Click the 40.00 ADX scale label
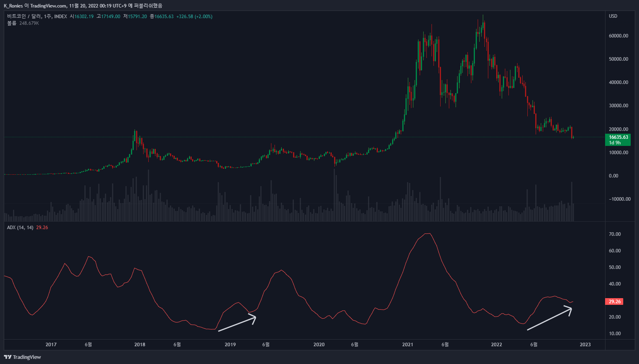Screen dimensions: 639x364 pyautogui.click(x=615, y=284)
